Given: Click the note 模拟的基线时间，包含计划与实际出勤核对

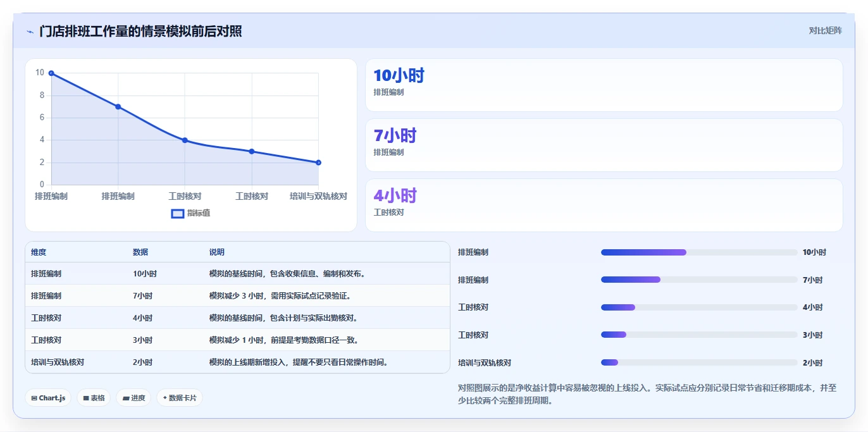Looking at the screenshot, I should pos(285,318).
